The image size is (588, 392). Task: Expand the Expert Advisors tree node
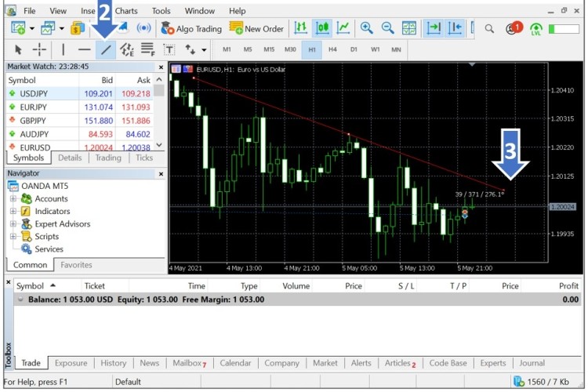pos(13,223)
